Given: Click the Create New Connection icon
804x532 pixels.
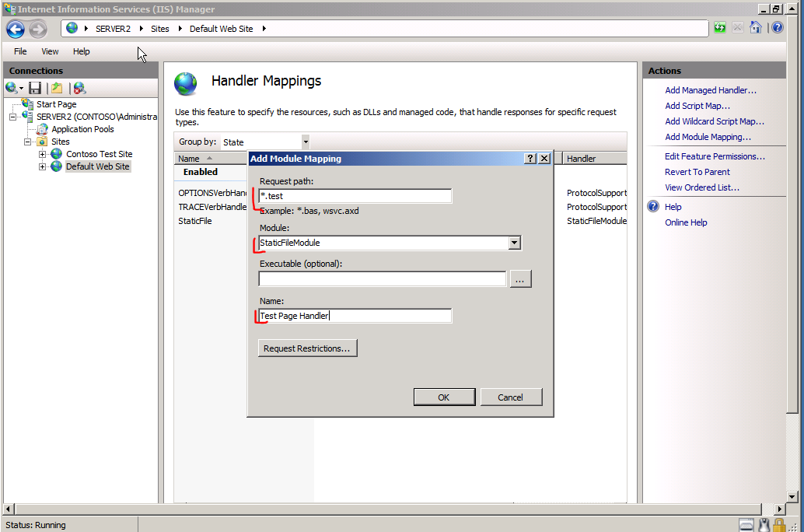Looking at the screenshot, I should click(x=14, y=88).
